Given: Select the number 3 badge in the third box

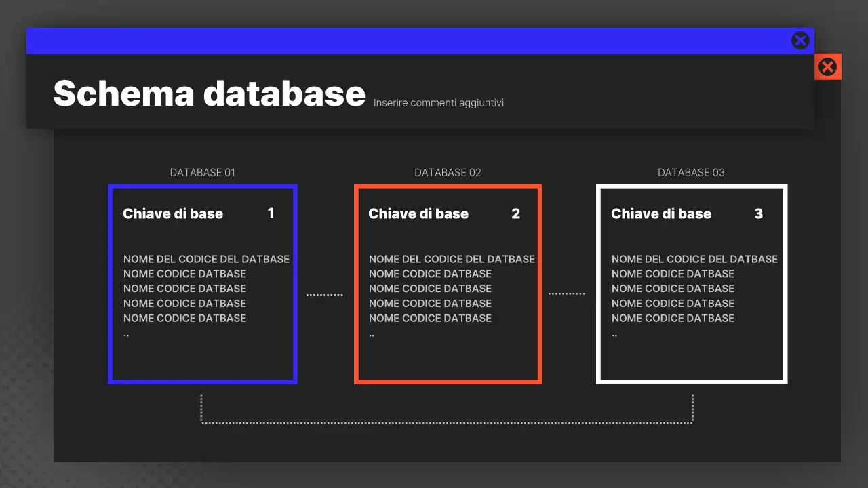Looking at the screenshot, I should (758, 213).
